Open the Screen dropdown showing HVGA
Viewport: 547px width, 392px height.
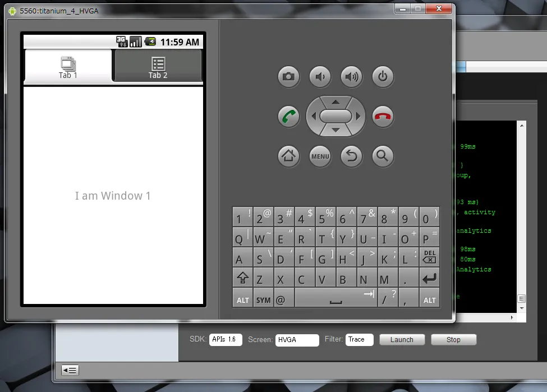(x=297, y=339)
